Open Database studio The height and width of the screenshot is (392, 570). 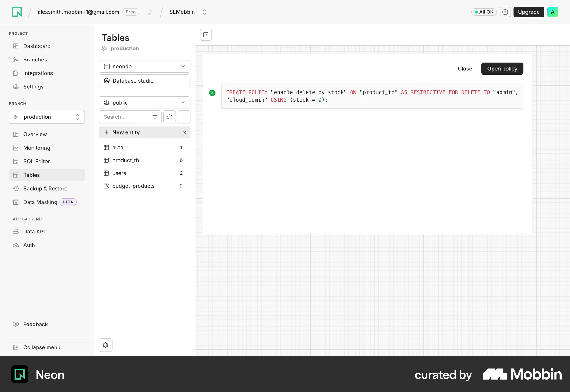click(x=145, y=81)
